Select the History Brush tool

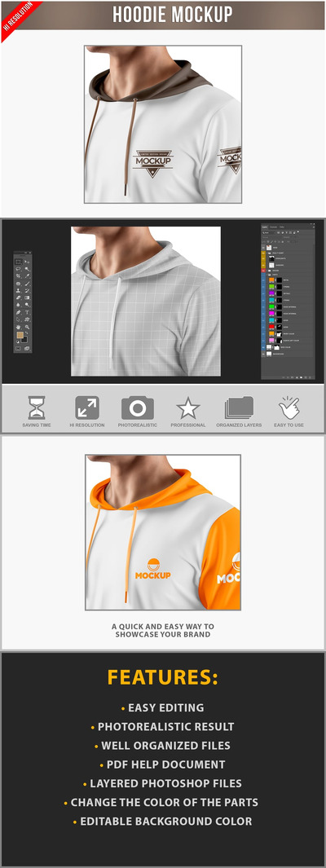(x=27, y=291)
